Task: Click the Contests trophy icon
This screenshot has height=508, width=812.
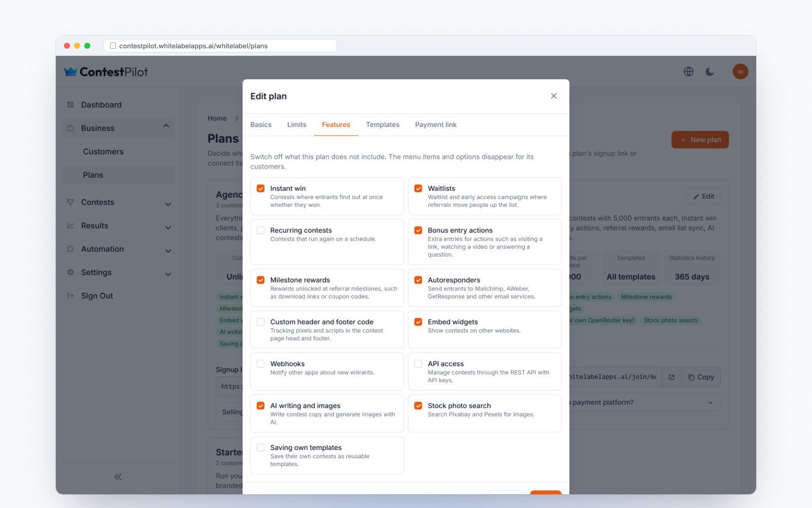Action: click(71, 202)
